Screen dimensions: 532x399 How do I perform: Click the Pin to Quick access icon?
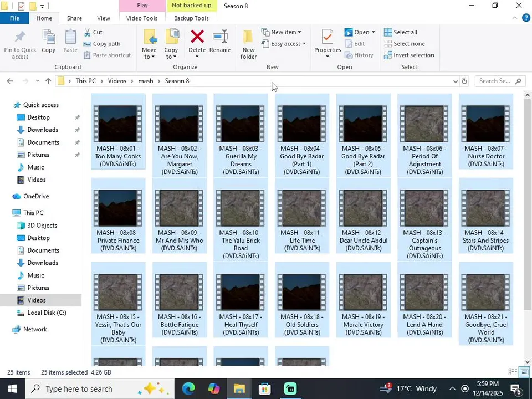pyautogui.click(x=20, y=37)
